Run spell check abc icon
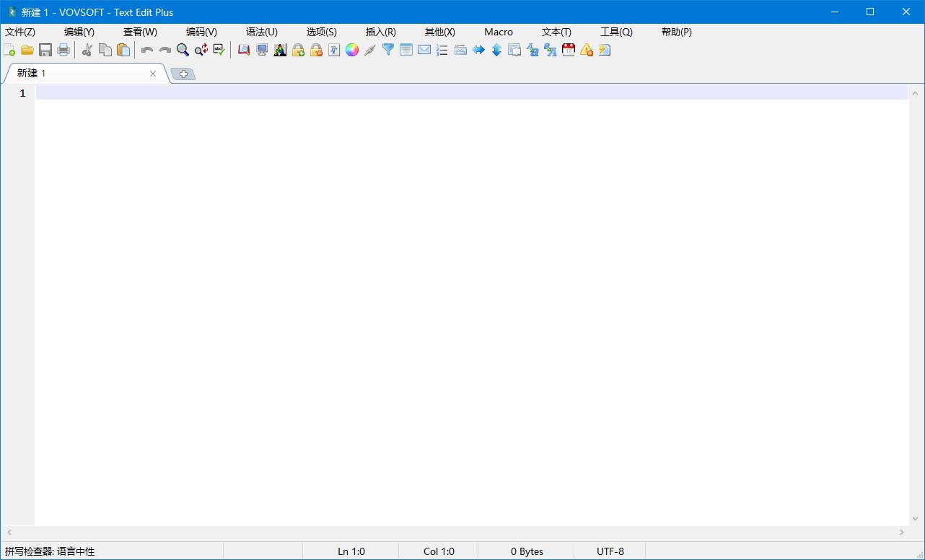Screen dimensions: 925x560 coord(219,50)
